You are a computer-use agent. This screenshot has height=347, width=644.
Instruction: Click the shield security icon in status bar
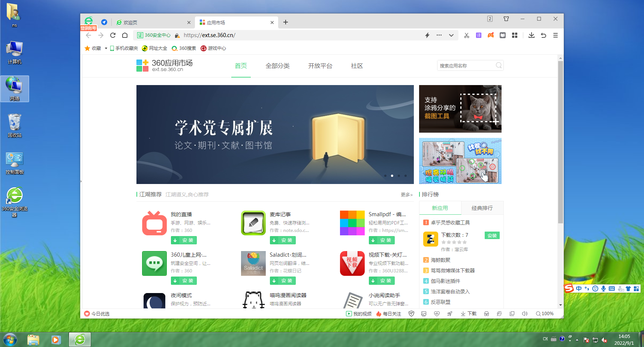click(x=411, y=314)
